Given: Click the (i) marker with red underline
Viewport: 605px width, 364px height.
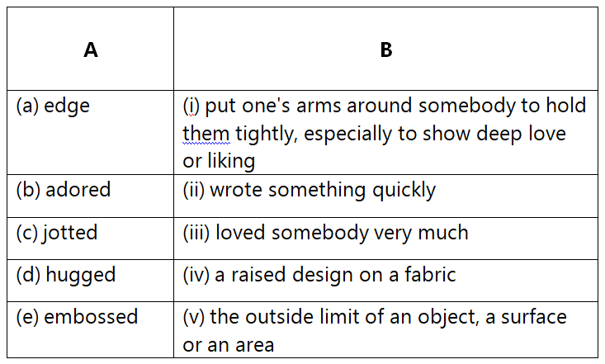Looking at the screenshot, I should point(191,106).
